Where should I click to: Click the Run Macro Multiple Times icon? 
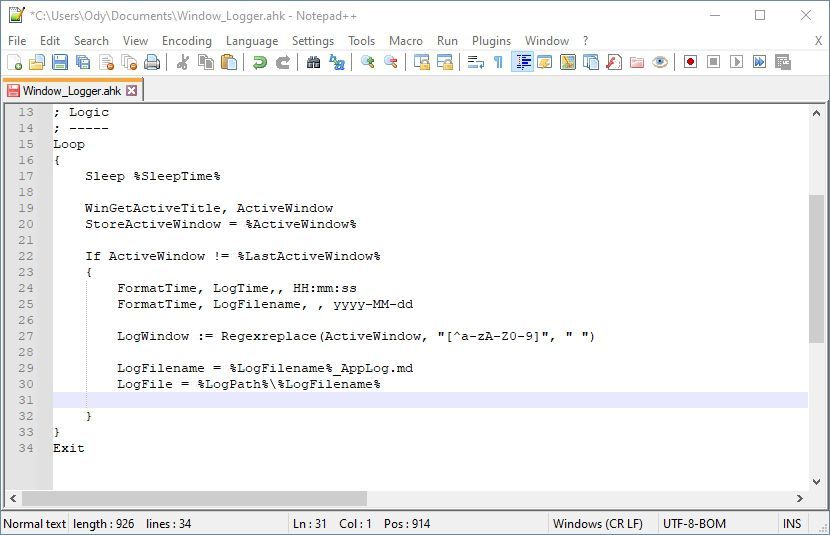pyautogui.click(x=760, y=62)
